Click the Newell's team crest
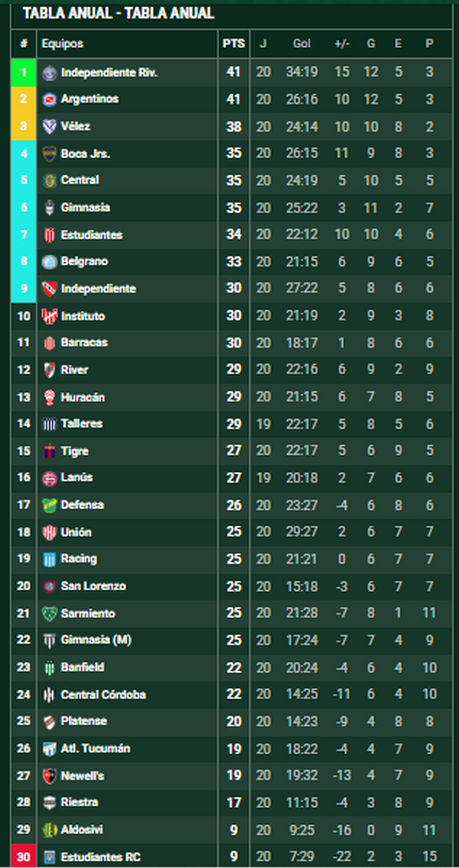This screenshot has height=868, width=459. 49,775
